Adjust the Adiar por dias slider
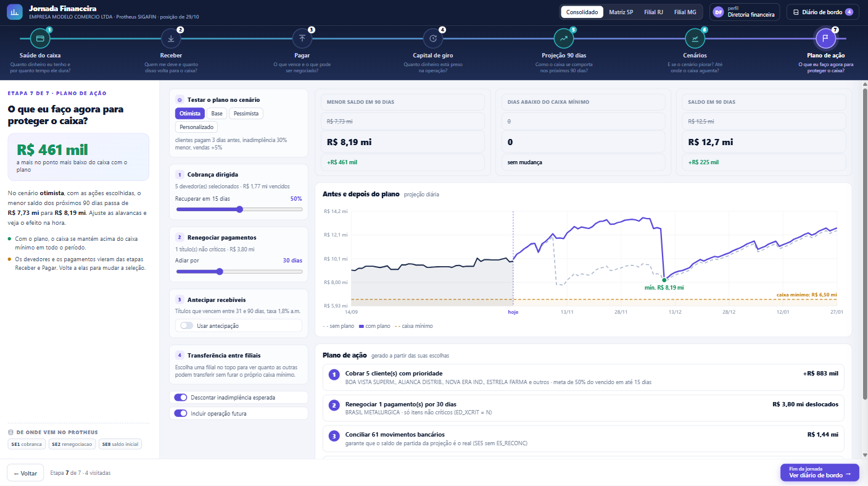 point(239,271)
